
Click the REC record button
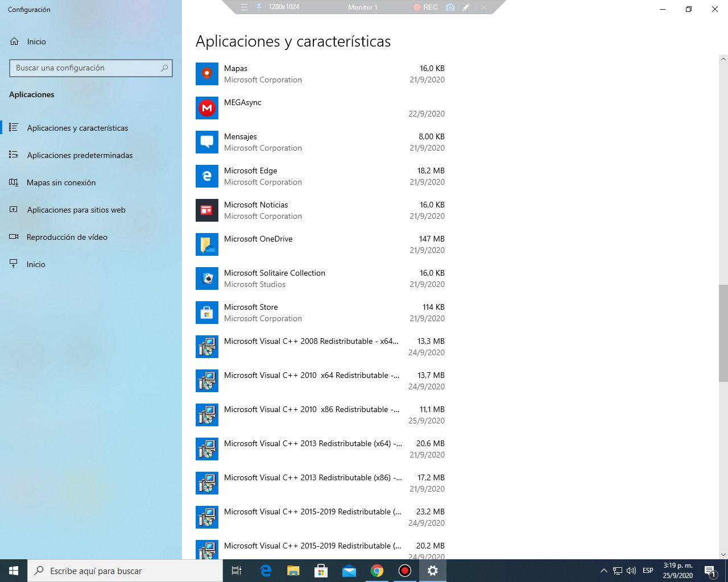click(x=425, y=7)
